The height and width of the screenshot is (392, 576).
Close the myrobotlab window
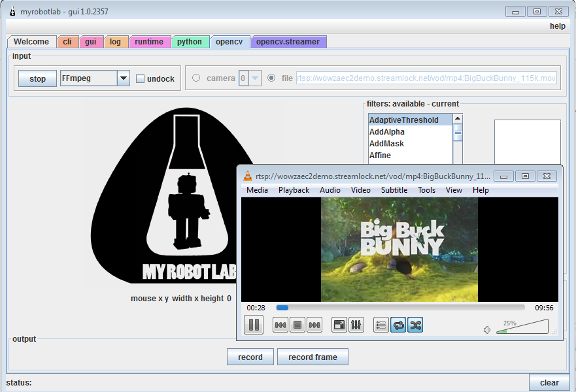(559, 12)
